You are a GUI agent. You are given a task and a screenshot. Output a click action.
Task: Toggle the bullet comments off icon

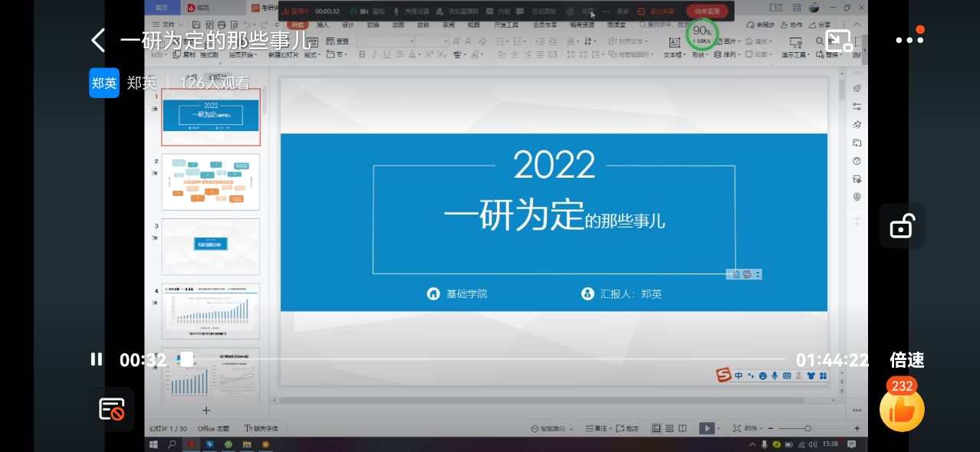(112, 409)
